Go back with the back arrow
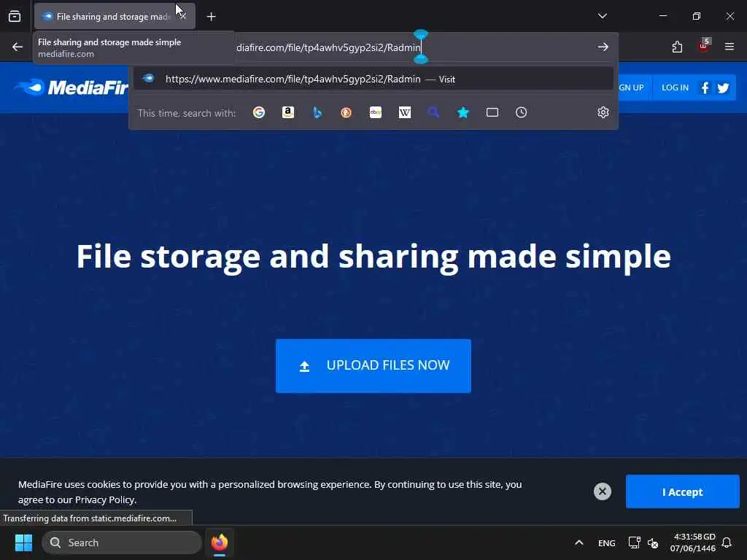747x560 pixels. tap(18, 47)
